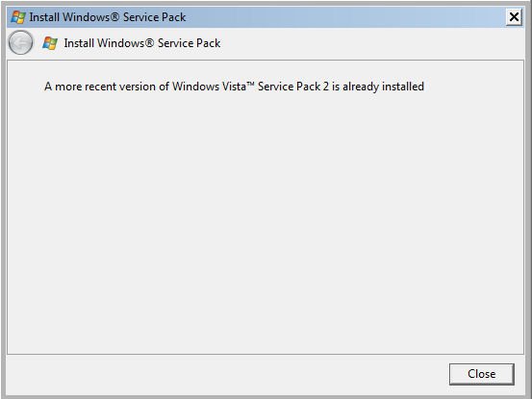Click the ® symbol in the header title

(149, 43)
